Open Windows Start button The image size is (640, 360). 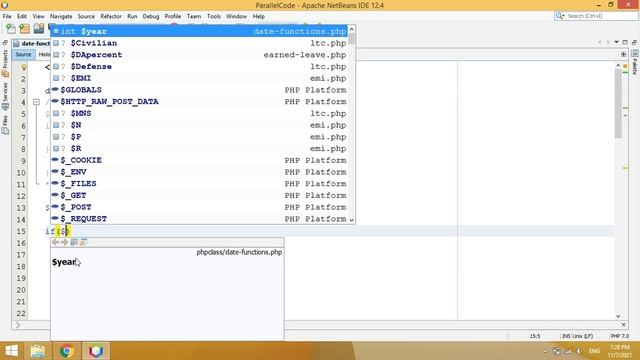(11, 351)
